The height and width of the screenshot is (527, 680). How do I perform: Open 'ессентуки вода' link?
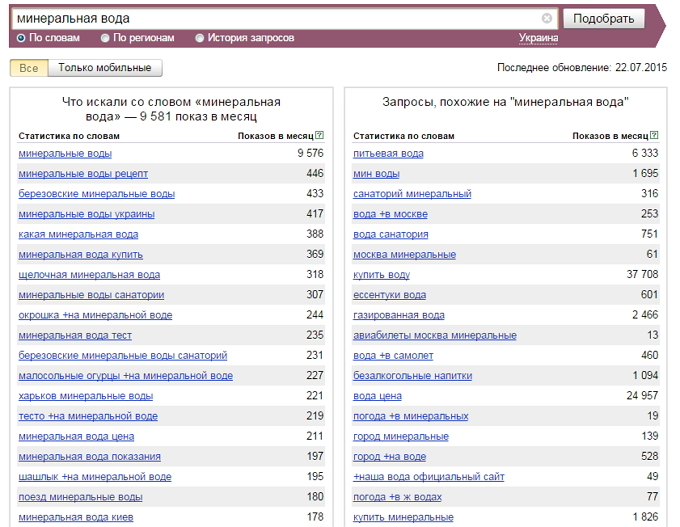coord(389,295)
